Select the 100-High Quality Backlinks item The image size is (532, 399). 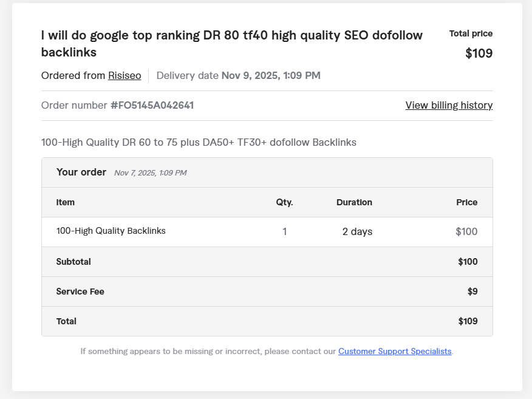(x=111, y=231)
